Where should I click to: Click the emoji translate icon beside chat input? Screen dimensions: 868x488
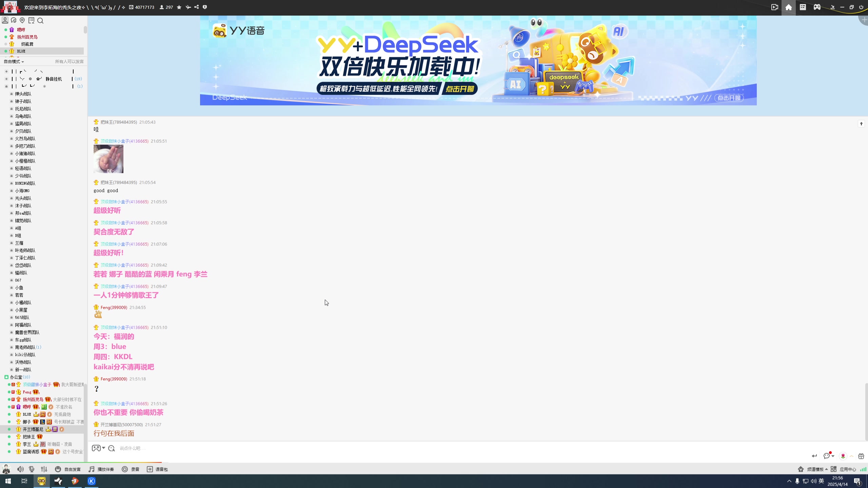(112, 448)
